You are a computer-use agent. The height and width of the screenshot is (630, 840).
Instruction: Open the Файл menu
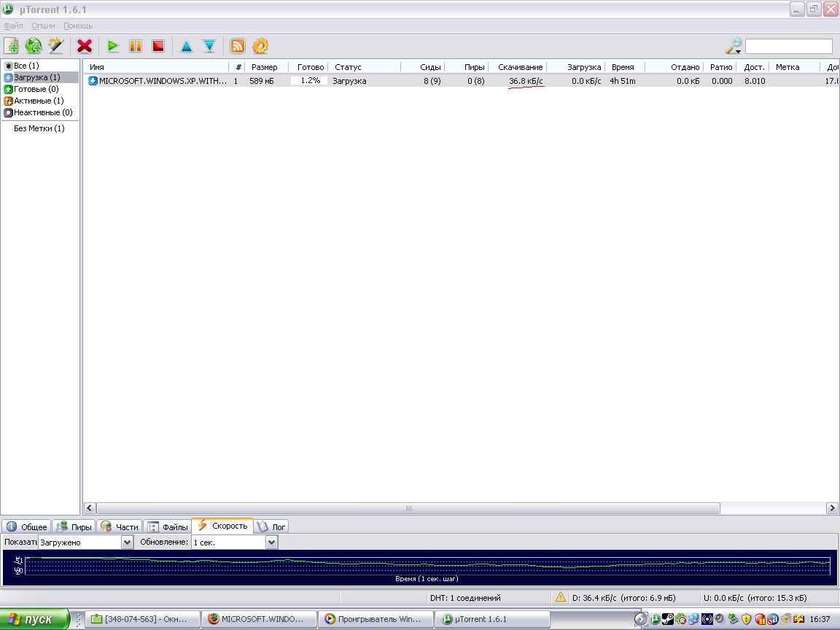click(x=13, y=26)
